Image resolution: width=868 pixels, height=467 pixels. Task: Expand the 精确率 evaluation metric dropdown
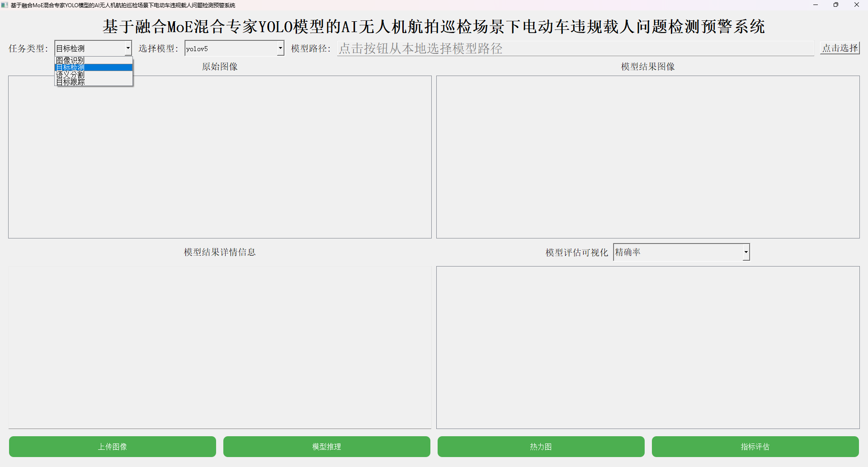point(681,252)
